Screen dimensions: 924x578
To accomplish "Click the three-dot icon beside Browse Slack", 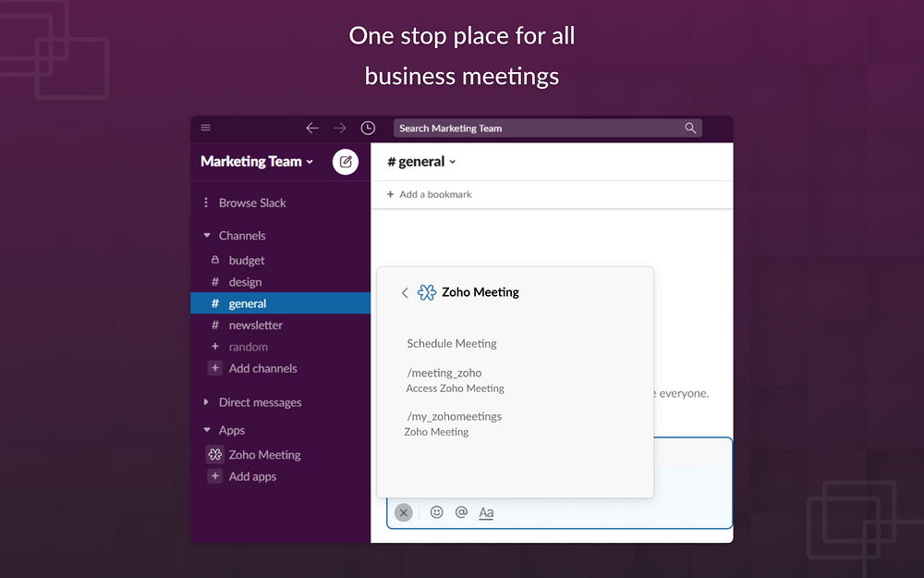I will pos(206,203).
